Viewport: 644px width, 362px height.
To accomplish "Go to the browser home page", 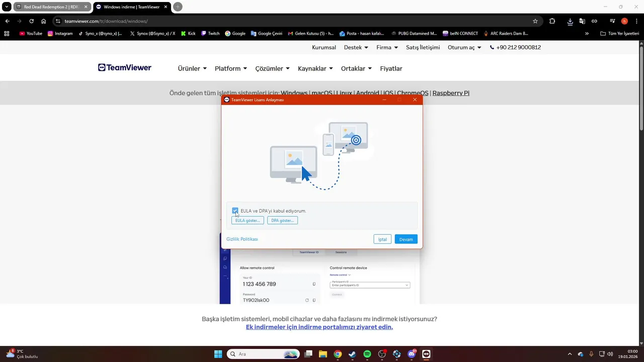I will (44, 21).
